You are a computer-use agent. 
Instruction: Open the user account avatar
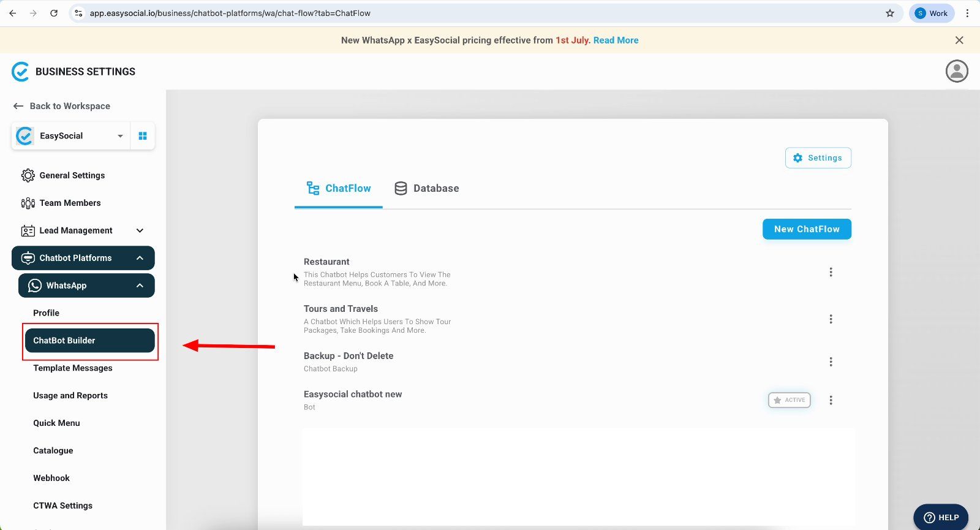(957, 71)
